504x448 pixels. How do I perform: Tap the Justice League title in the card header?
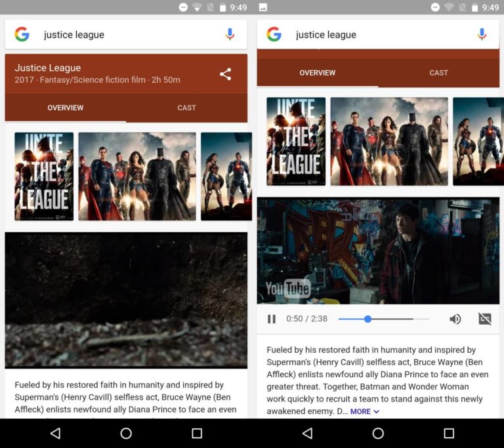47,68
